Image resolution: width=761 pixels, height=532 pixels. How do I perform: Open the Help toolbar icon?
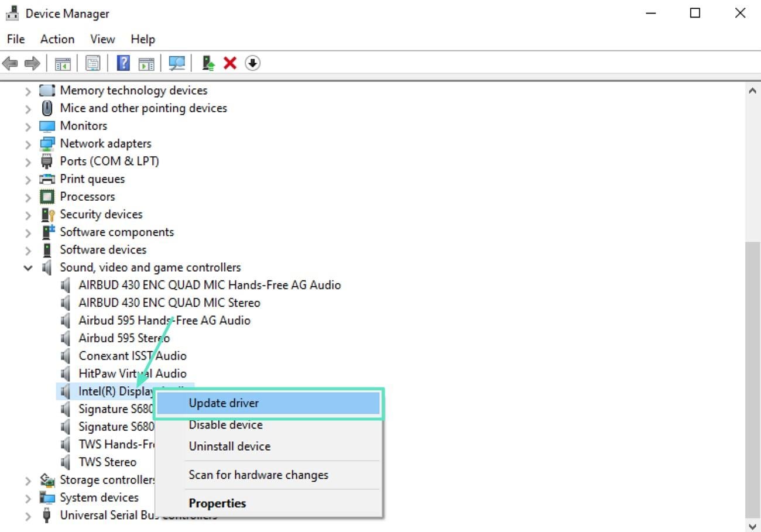pyautogui.click(x=123, y=63)
